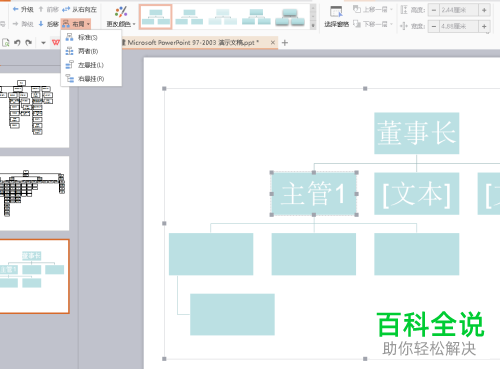Toggle 从右向左 right-to-left direction
Screen dimensions: 500x369
(79, 9)
